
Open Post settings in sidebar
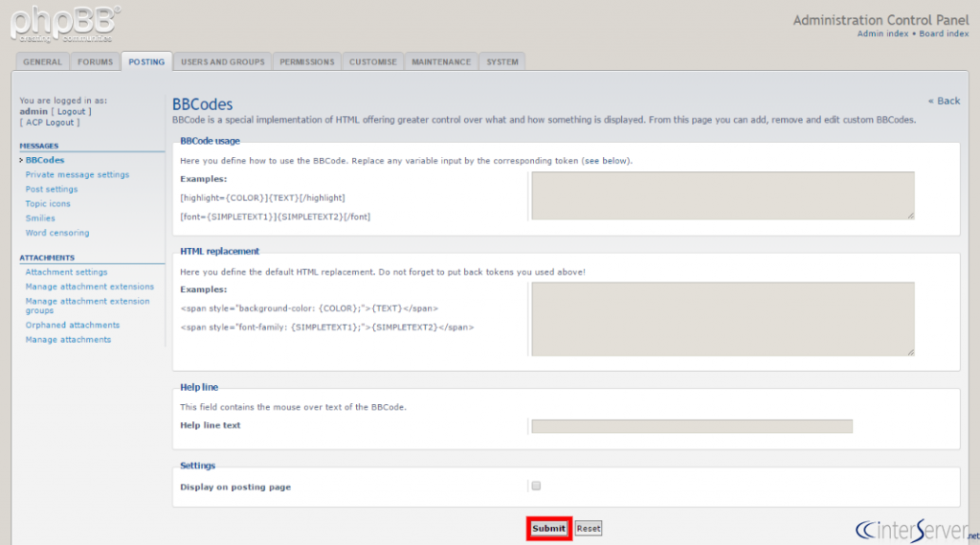52,189
